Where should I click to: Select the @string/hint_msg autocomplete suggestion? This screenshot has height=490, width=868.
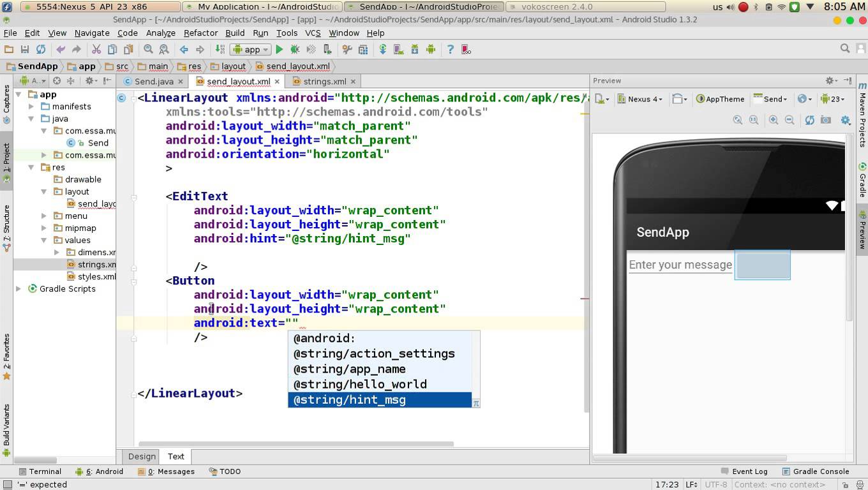[x=349, y=399]
